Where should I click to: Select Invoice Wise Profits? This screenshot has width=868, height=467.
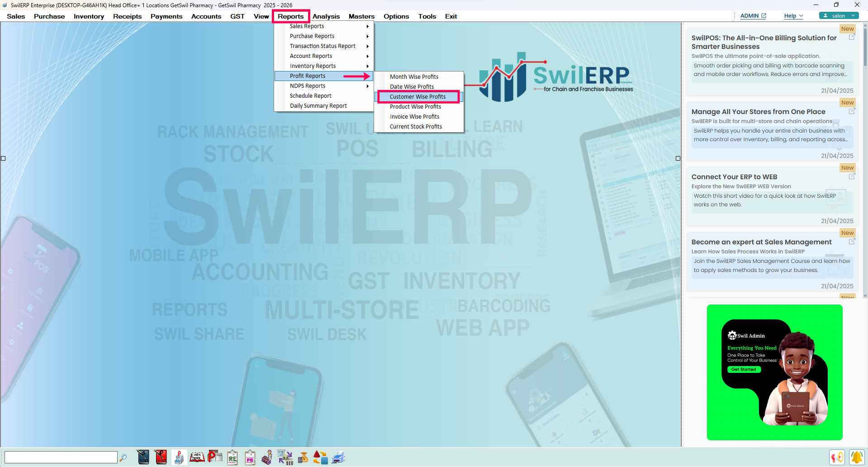pos(419,117)
